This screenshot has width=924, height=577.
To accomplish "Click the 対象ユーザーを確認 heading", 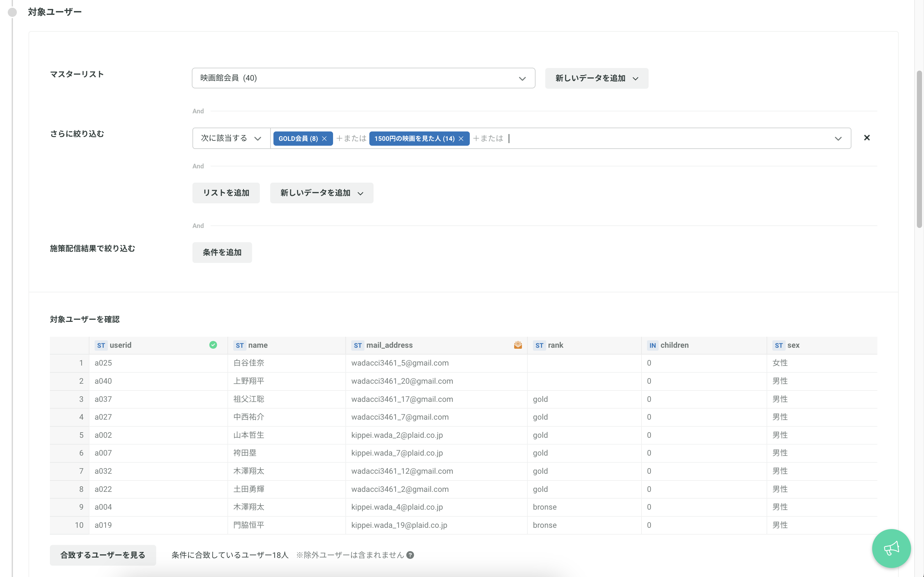I will click(x=85, y=319).
